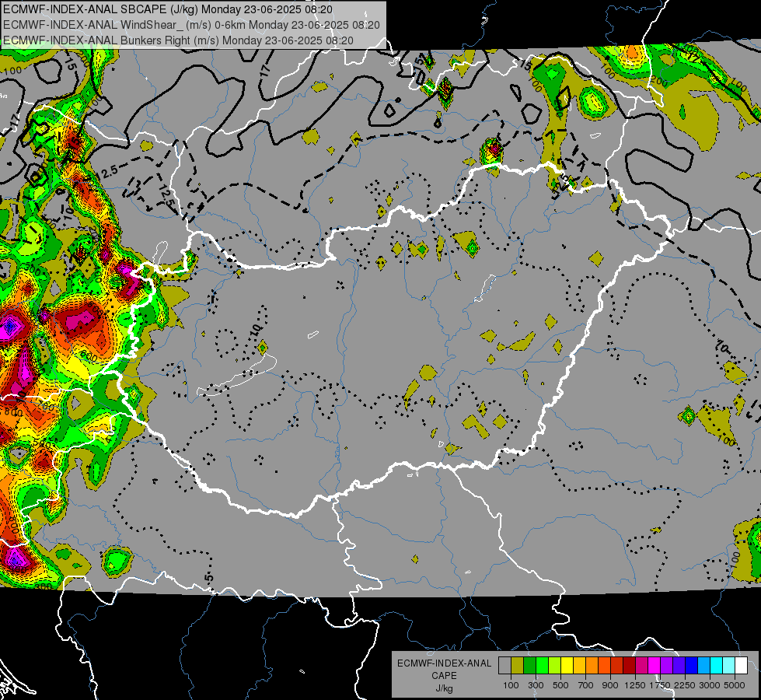Click the 5000 legend scale label

[735, 685]
